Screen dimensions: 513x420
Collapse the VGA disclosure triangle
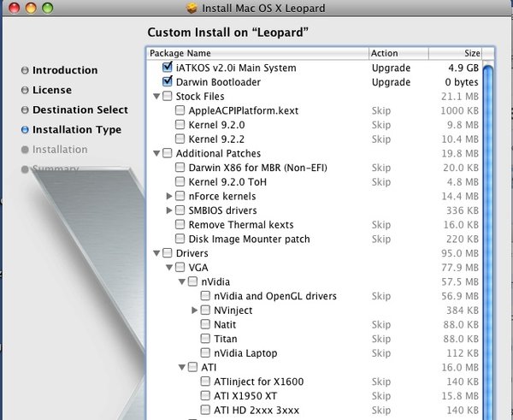pos(169,268)
